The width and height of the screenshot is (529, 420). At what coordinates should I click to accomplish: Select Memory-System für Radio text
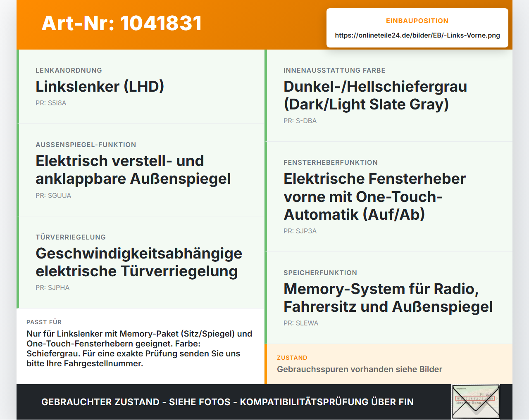point(388,298)
